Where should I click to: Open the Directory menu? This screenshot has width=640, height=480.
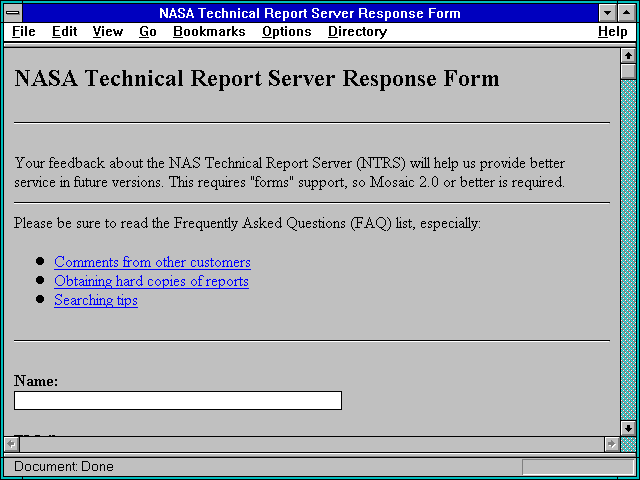click(x=358, y=32)
